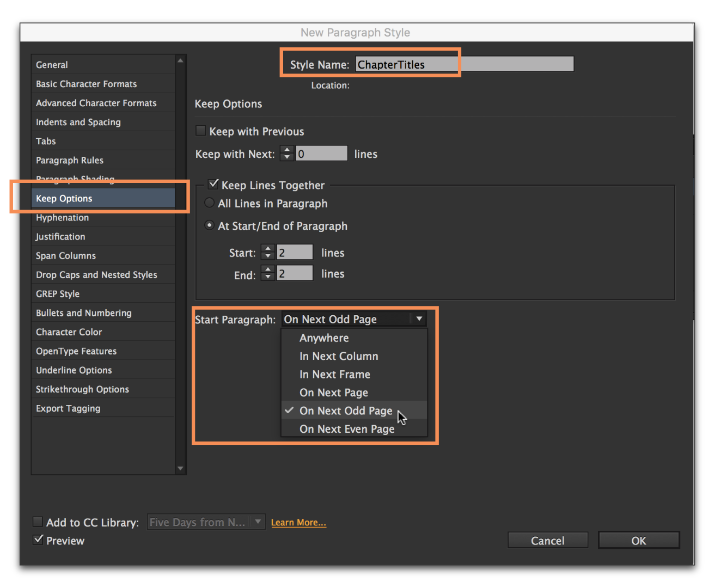Increment the Keep with Next lines value
Image resolution: width=715 pixels, height=588 pixels.
click(x=286, y=150)
